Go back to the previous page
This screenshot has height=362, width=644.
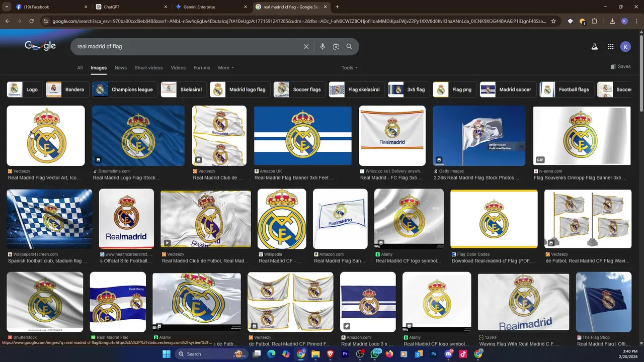[7, 21]
